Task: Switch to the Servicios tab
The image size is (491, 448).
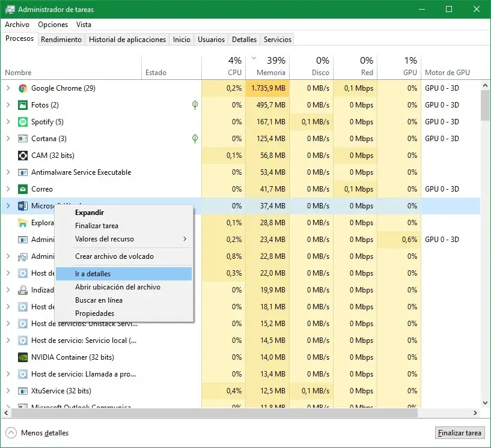Action: [x=278, y=40]
